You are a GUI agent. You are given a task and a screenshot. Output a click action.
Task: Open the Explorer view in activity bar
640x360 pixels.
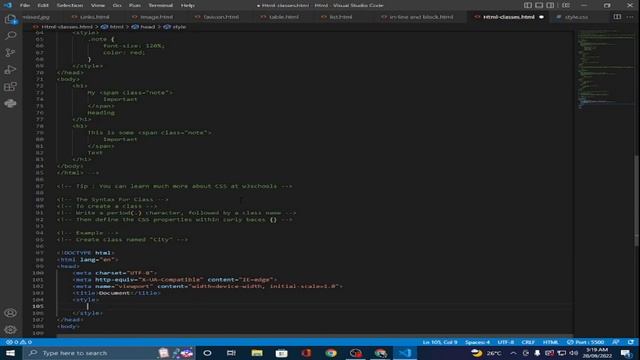click(x=10, y=19)
